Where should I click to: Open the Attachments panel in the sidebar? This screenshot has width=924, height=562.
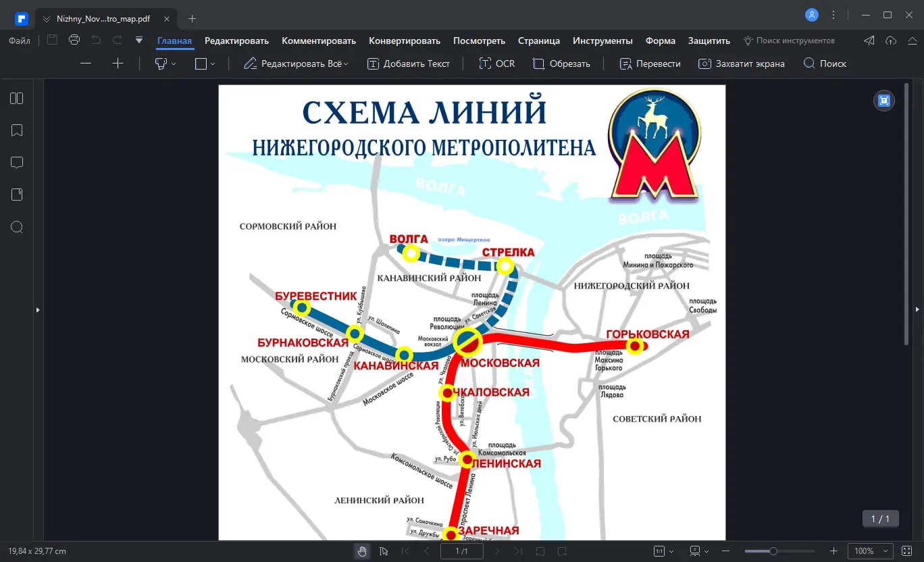[x=16, y=194]
